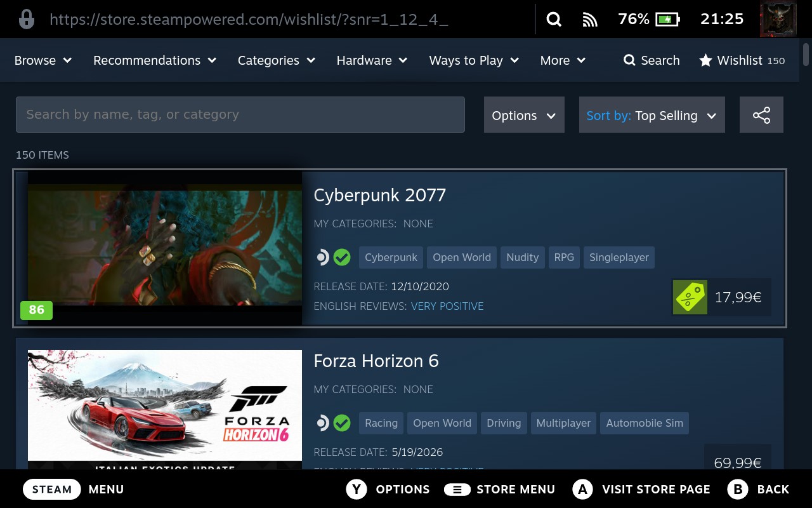Click MY CATEGORIES: NONE on Forza Horizon 6
The width and height of the screenshot is (812, 508).
374,389
